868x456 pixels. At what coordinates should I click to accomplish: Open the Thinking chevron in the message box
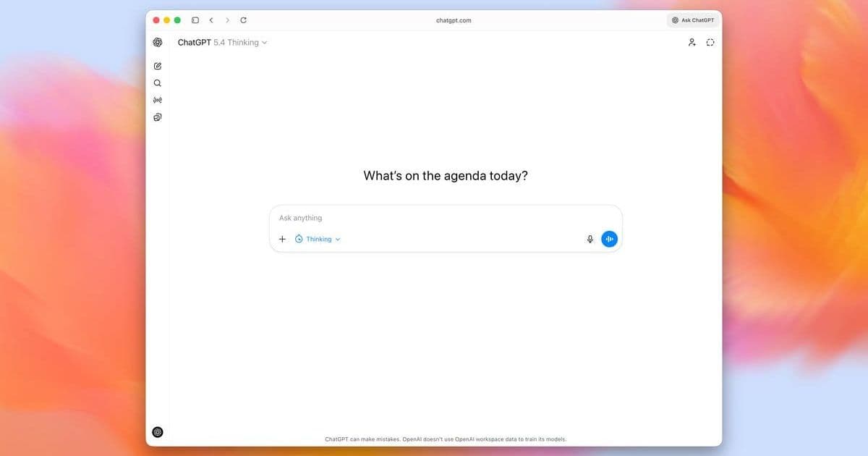338,239
